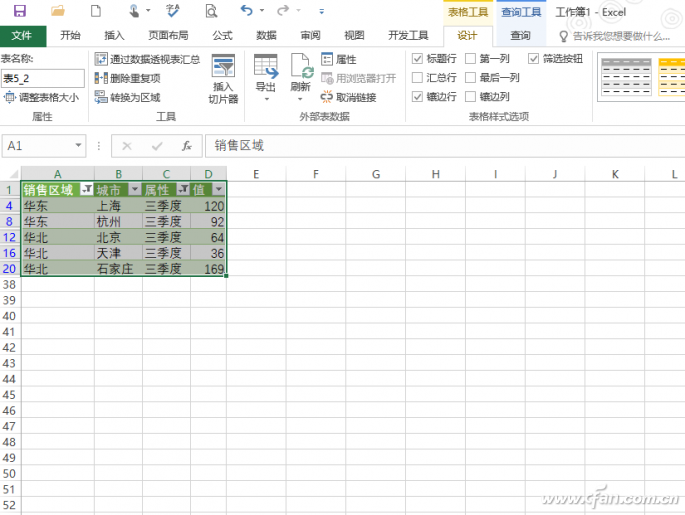
Task: Switch to the 设计 tab
Action: pyautogui.click(x=467, y=36)
